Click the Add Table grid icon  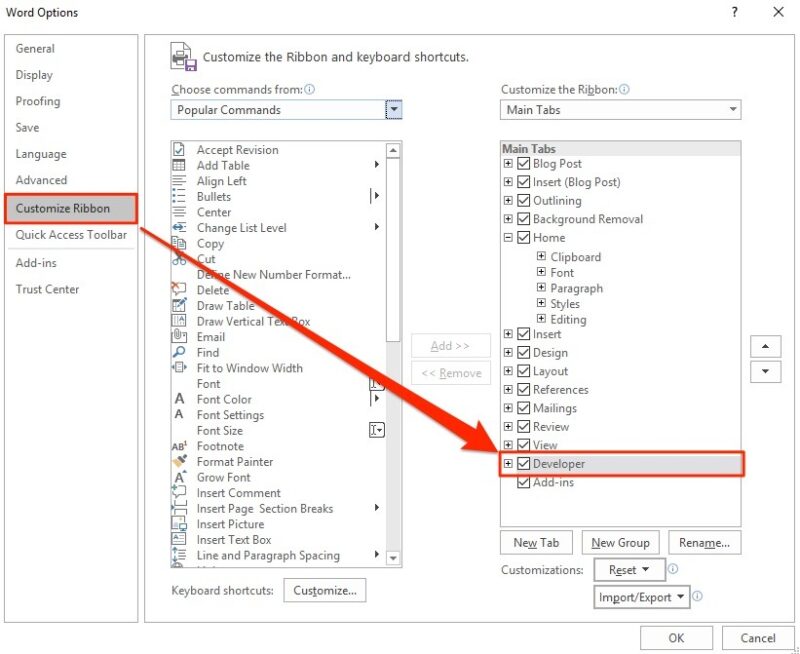[x=179, y=165]
